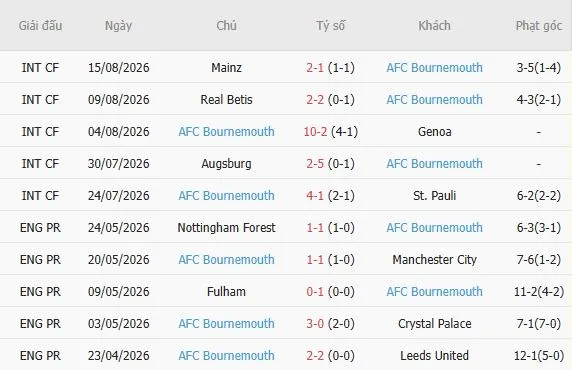Select the Genoa away team
This screenshot has height=370, width=572.
point(434,131)
